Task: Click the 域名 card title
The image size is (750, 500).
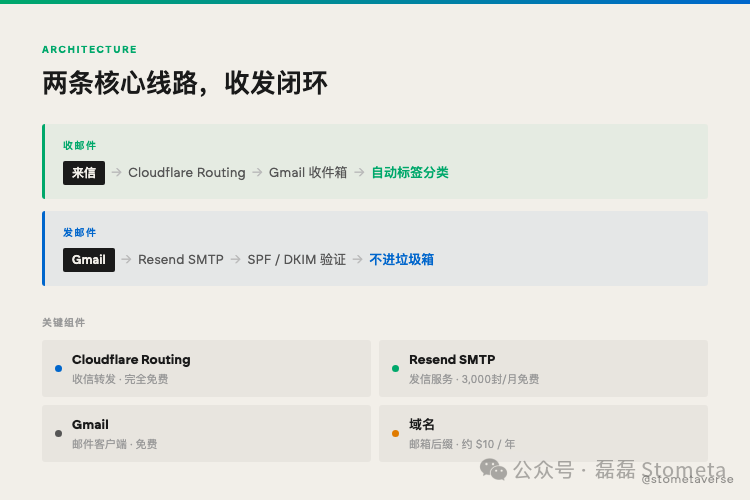Action: 422,424
